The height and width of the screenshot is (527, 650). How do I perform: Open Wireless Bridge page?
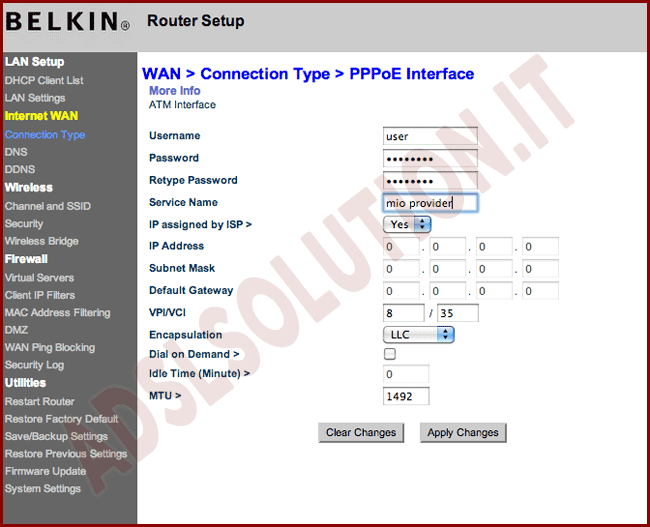(41, 241)
